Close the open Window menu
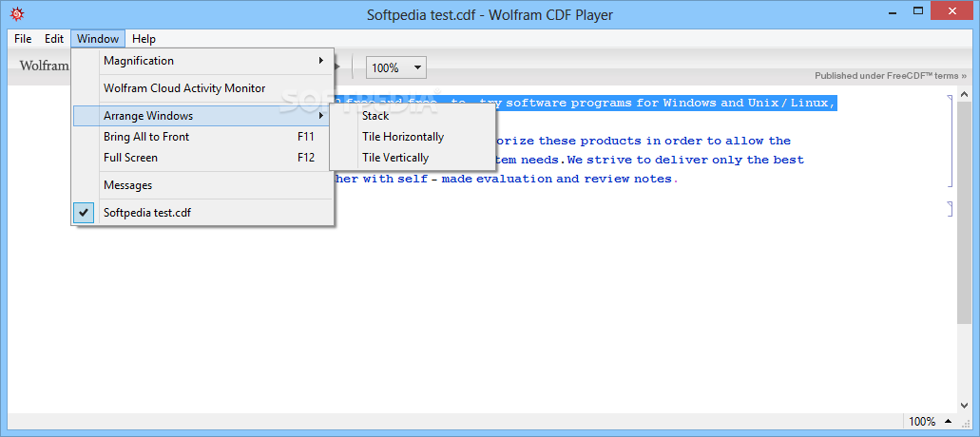This screenshot has width=980, height=437. coord(98,39)
